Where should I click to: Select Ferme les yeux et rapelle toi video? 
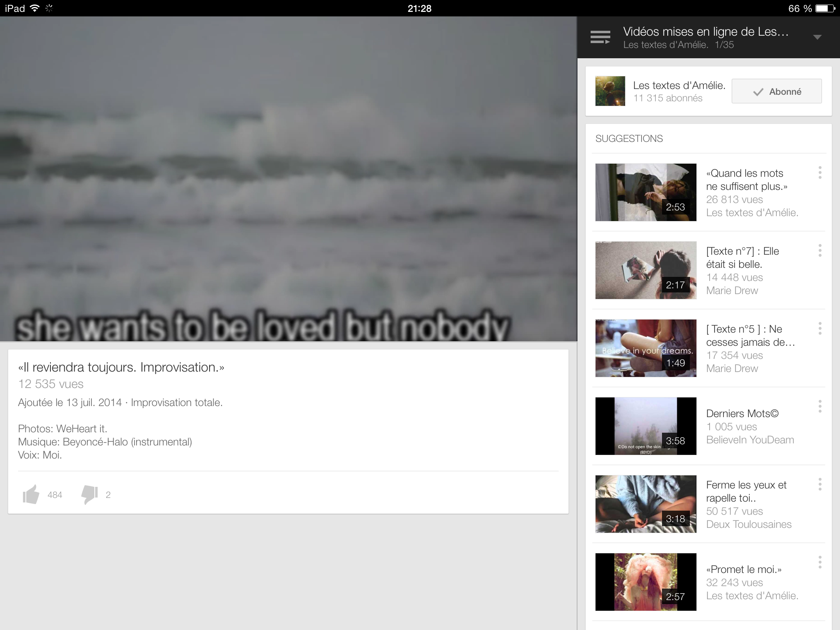746,491
